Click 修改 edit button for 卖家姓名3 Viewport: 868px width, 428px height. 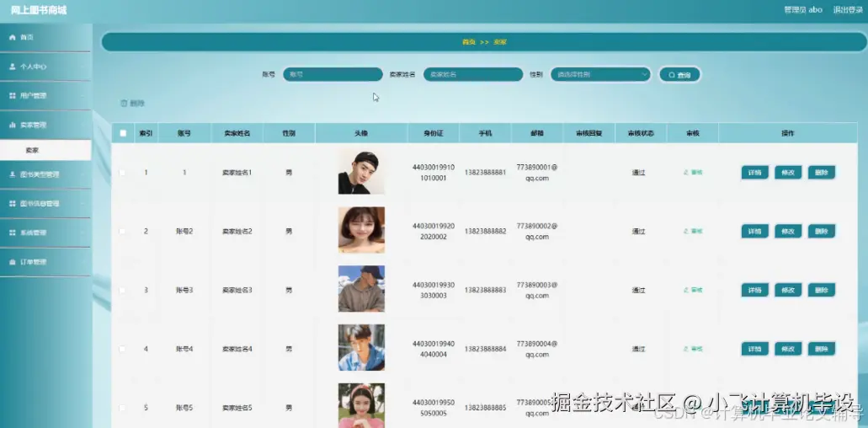pyautogui.click(x=788, y=290)
